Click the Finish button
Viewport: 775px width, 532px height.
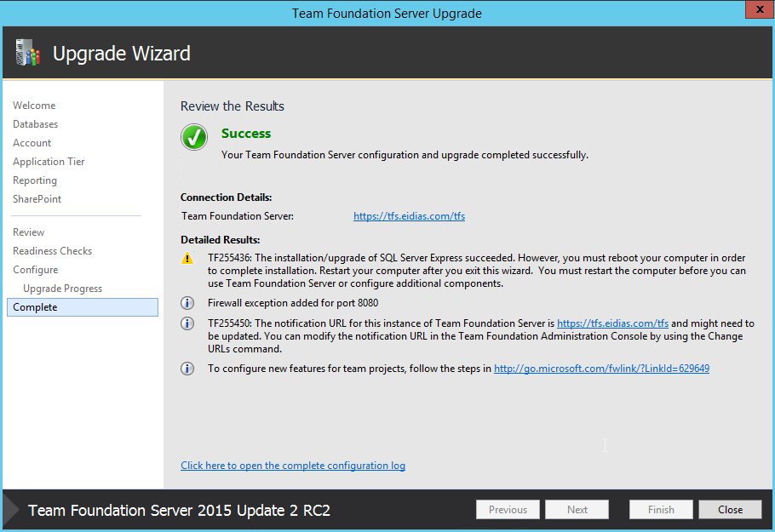(661, 510)
